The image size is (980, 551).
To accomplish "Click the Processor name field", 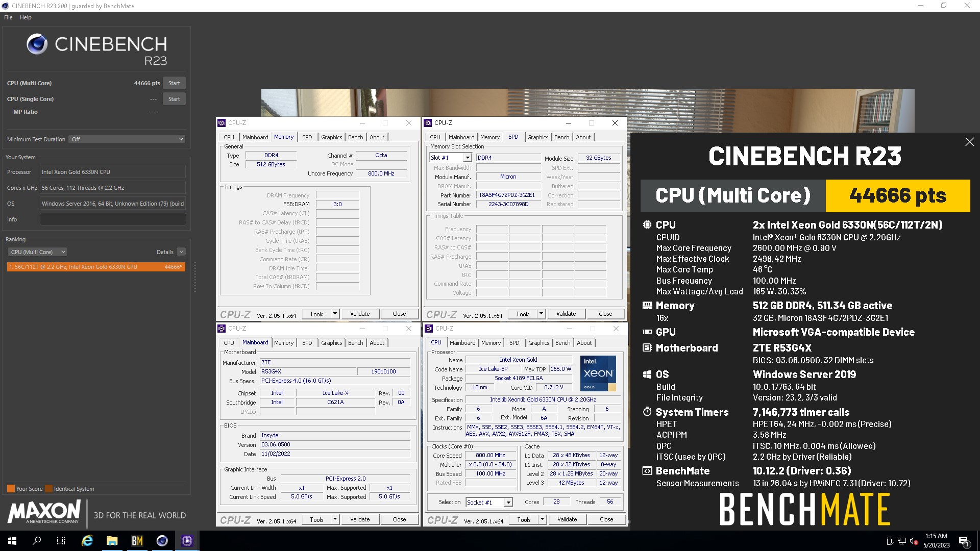I will point(113,172).
